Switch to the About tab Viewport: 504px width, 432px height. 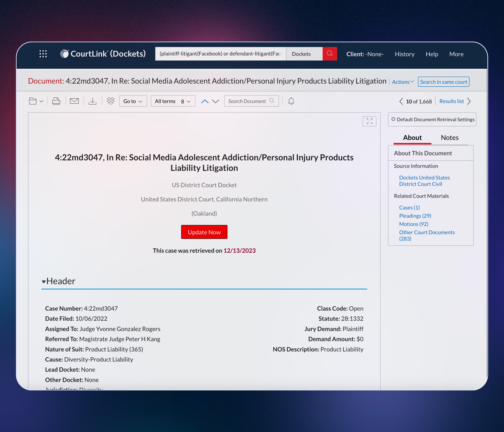point(412,138)
